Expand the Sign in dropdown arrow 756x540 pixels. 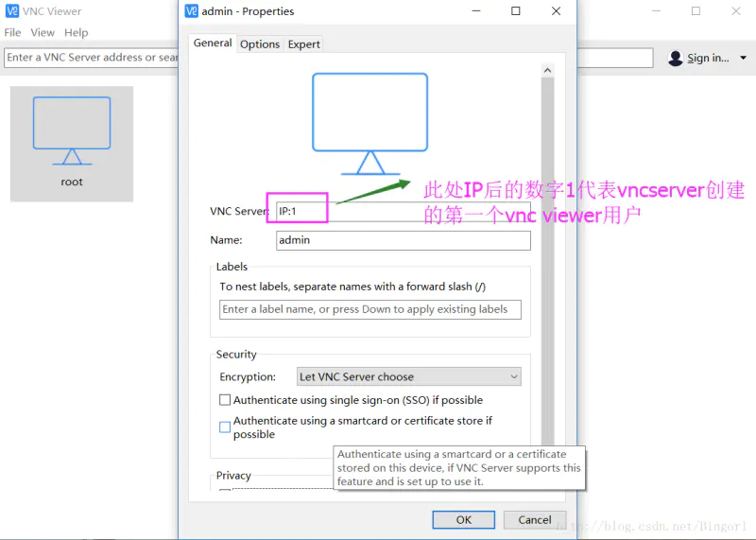(x=743, y=58)
